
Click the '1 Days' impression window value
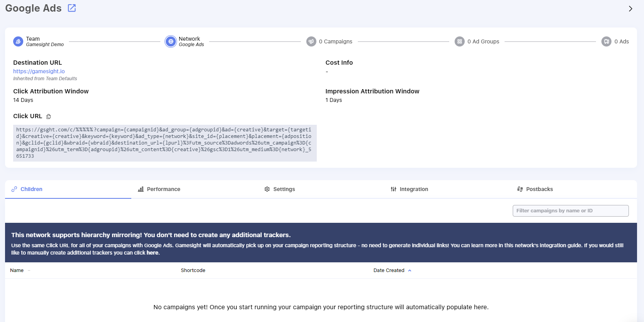pos(334,100)
